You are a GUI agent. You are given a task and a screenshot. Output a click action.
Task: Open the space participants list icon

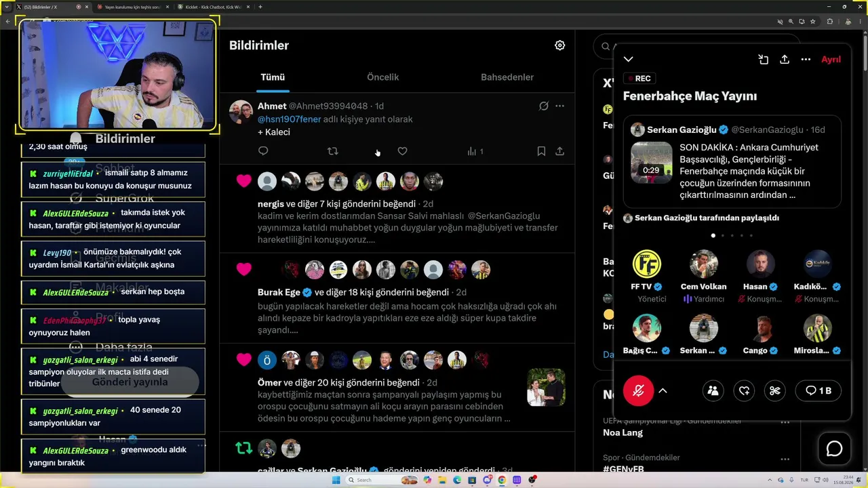coord(713,390)
